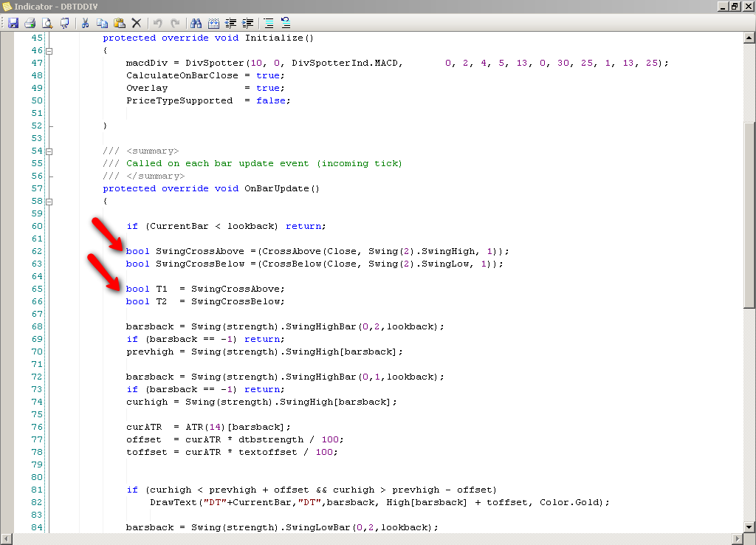
Task: Click the Redo arrow icon
Action: tap(175, 23)
